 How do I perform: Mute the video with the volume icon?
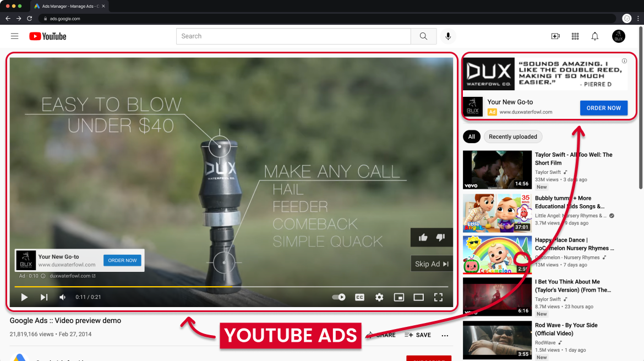[62, 297]
